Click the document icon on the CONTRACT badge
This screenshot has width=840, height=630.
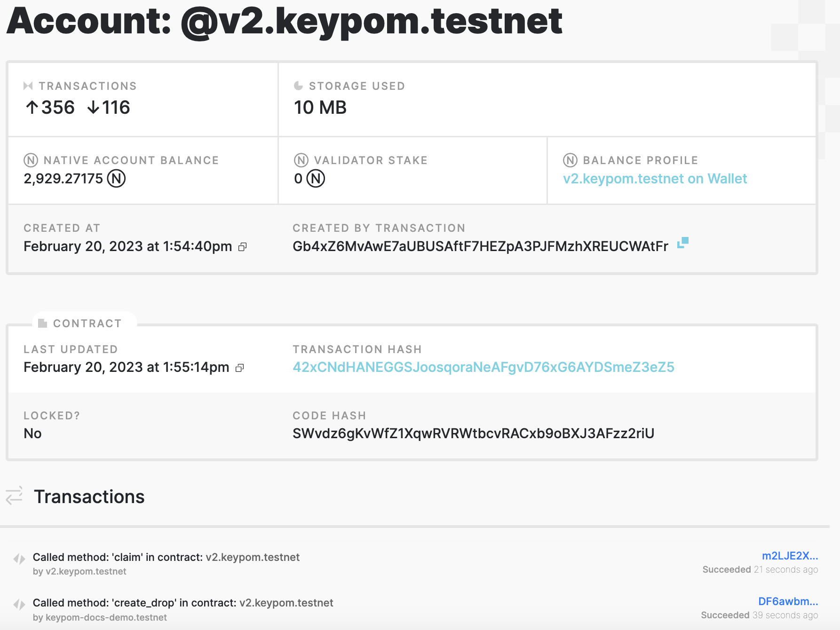coord(42,323)
